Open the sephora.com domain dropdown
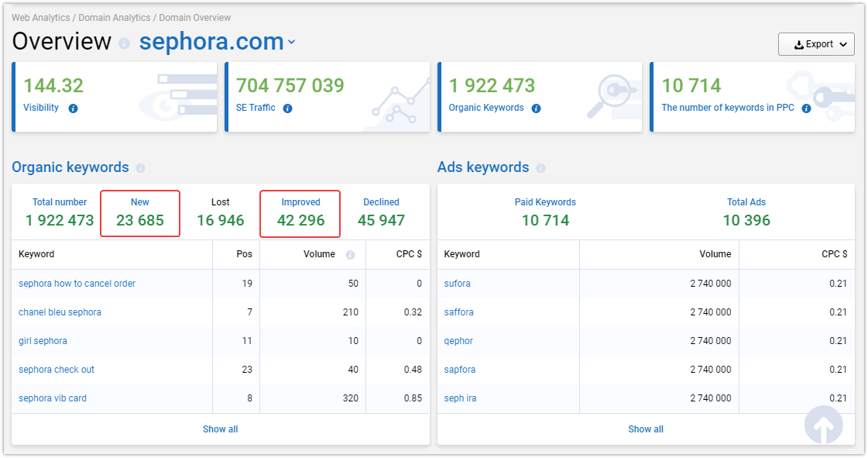This screenshot has height=458, width=868. tap(217, 42)
